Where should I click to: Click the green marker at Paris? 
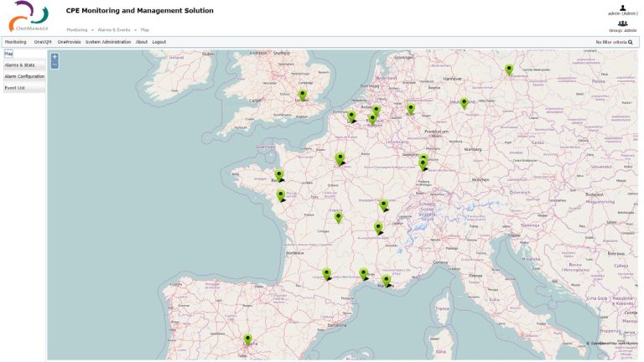[x=340, y=158]
